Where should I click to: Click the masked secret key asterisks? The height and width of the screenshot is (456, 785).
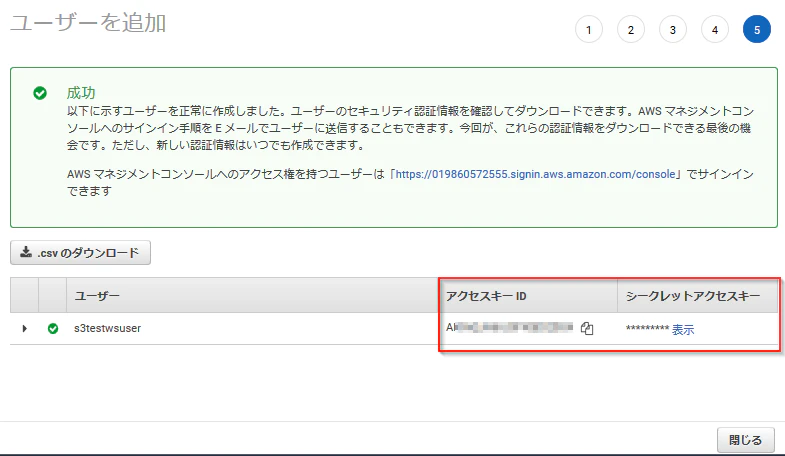pos(647,328)
